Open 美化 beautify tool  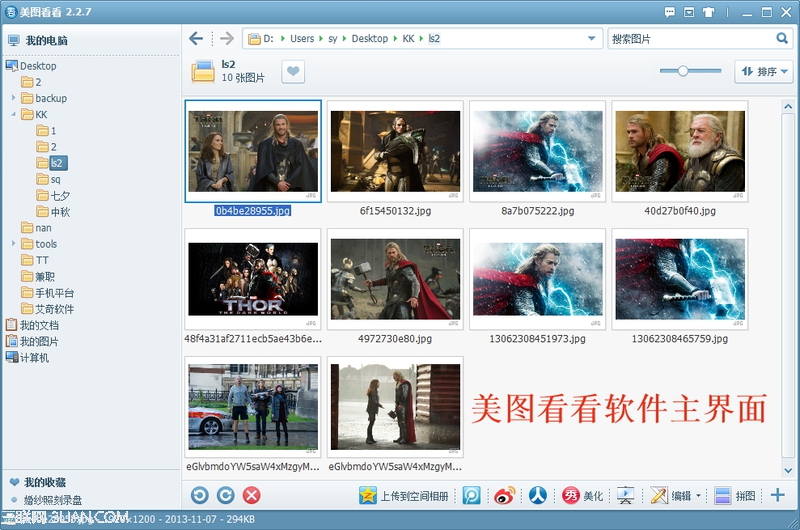coord(582,495)
